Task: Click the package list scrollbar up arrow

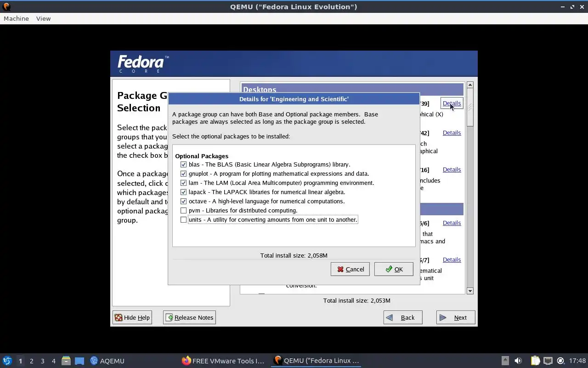Action: tap(470, 85)
